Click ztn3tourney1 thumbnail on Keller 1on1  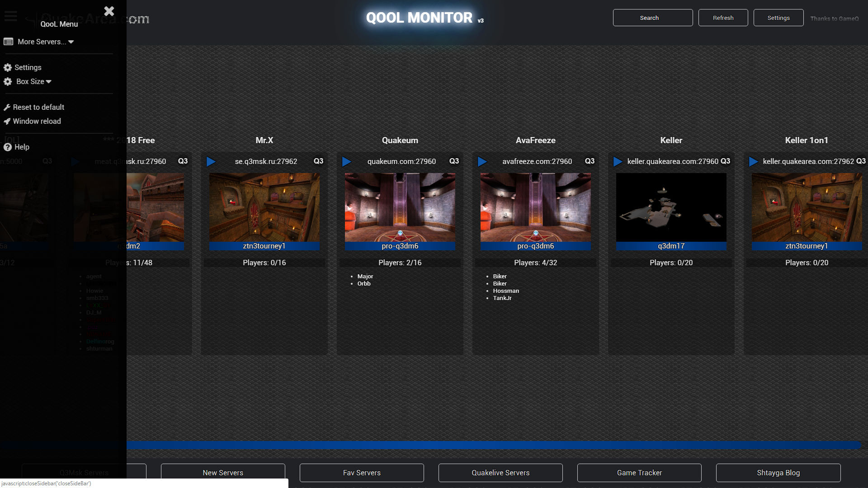[807, 207]
